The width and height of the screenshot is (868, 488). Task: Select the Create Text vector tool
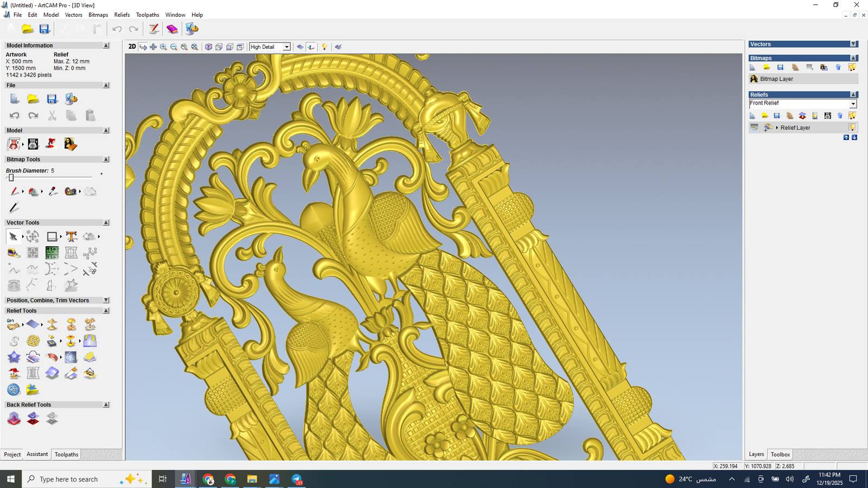pos(71,236)
